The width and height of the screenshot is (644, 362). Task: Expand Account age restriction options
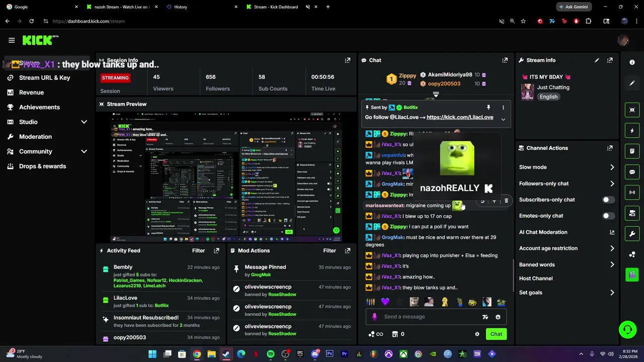click(x=612, y=248)
